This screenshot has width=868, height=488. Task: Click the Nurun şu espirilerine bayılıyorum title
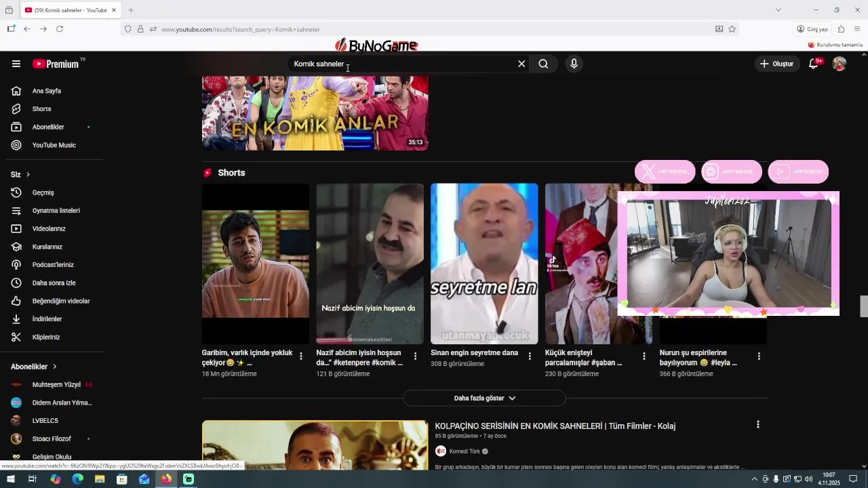[698, 358]
